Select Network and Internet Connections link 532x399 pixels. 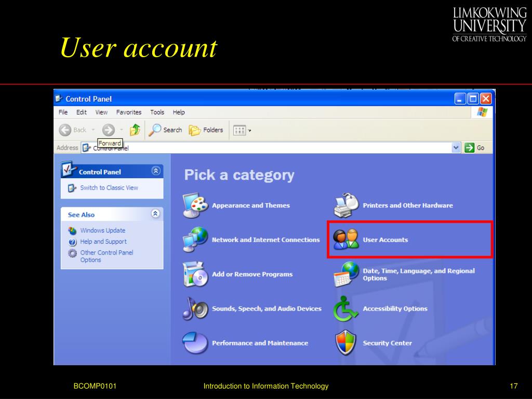tap(266, 240)
